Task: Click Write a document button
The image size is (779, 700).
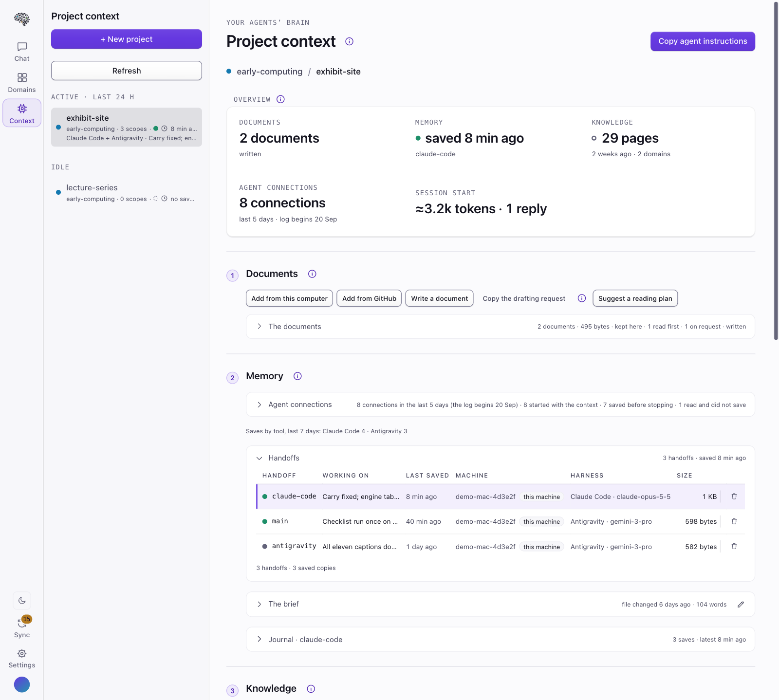Action: pos(439,298)
